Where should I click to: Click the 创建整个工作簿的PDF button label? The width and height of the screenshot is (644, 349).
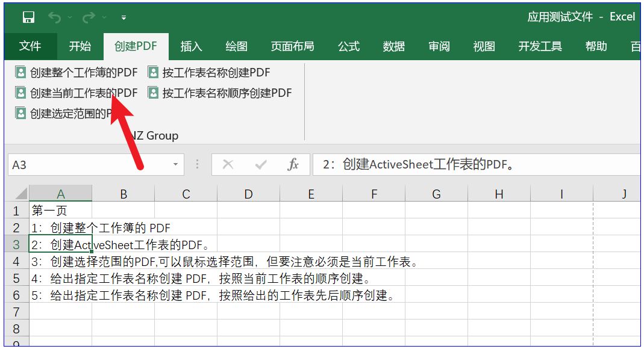[84, 73]
